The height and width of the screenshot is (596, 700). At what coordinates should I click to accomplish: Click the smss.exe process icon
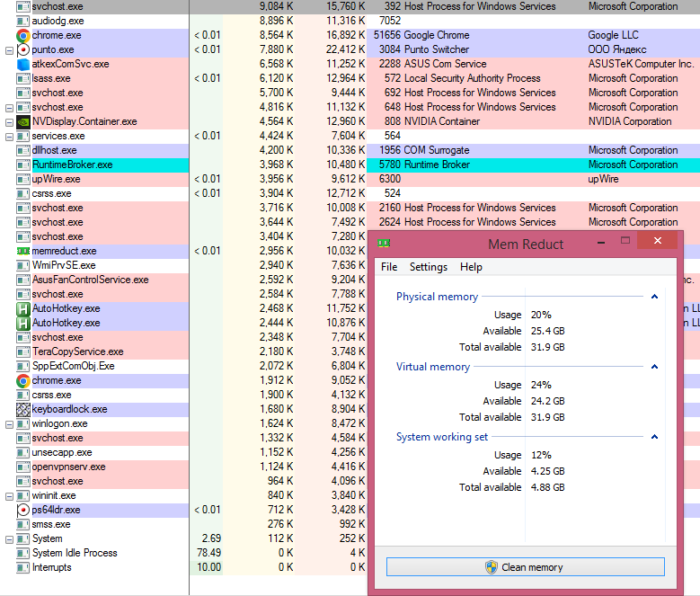tap(23, 525)
